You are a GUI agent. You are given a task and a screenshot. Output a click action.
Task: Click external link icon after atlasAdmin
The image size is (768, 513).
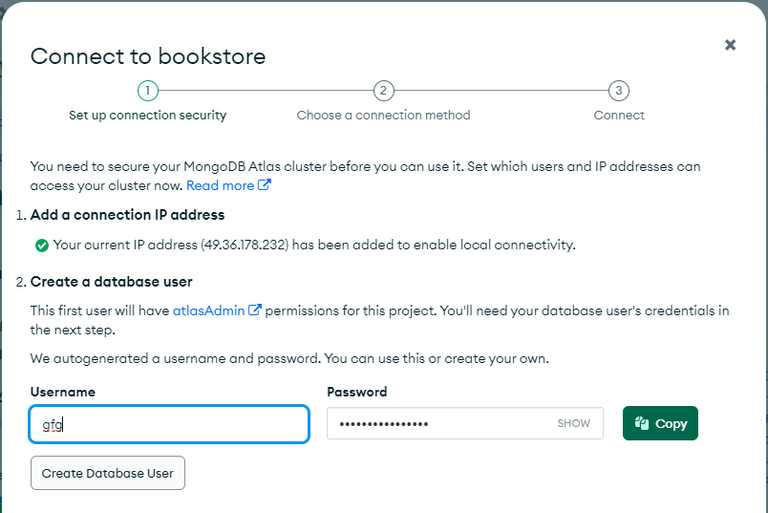click(x=255, y=310)
